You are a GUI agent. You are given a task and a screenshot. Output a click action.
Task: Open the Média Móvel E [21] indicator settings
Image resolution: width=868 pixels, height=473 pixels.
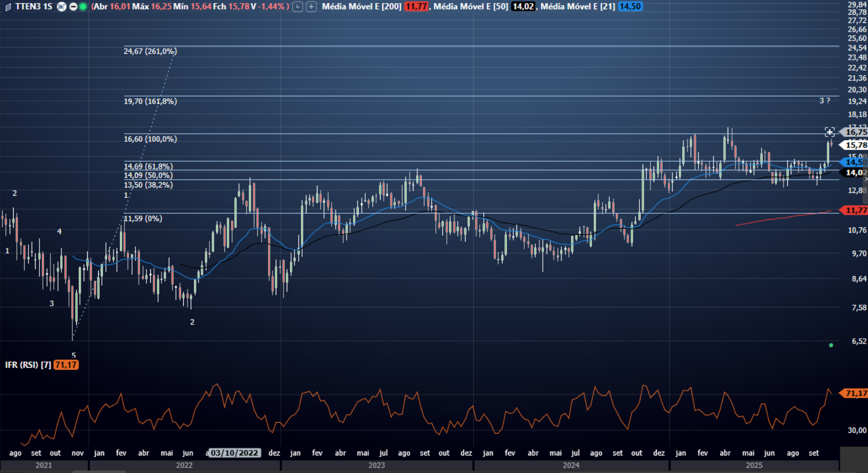click(x=577, y=7)
